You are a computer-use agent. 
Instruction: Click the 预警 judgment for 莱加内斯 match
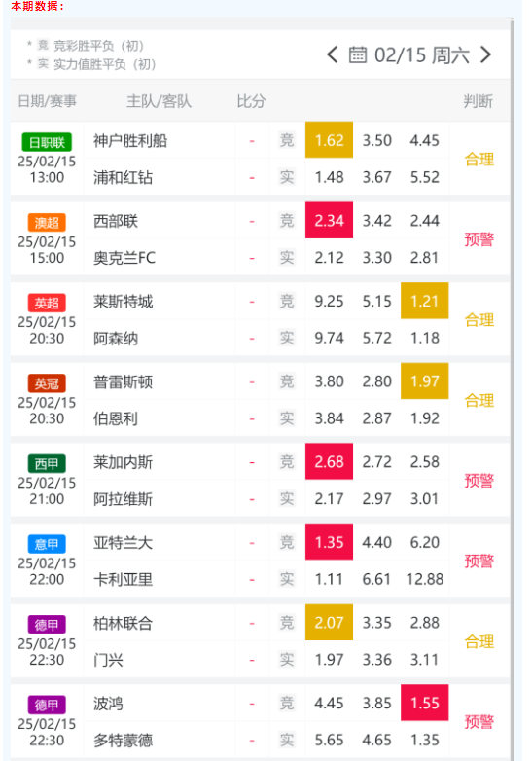point(479,481)
